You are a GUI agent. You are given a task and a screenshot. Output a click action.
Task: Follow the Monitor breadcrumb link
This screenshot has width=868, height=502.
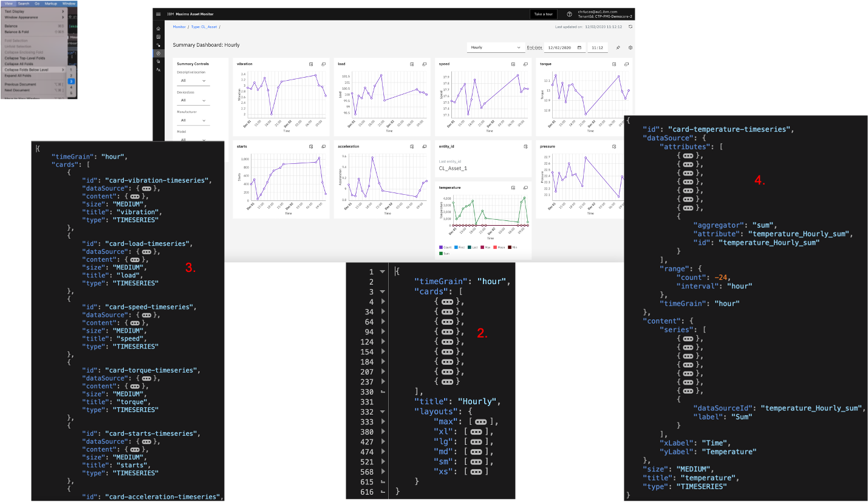(x=179, y=27)
